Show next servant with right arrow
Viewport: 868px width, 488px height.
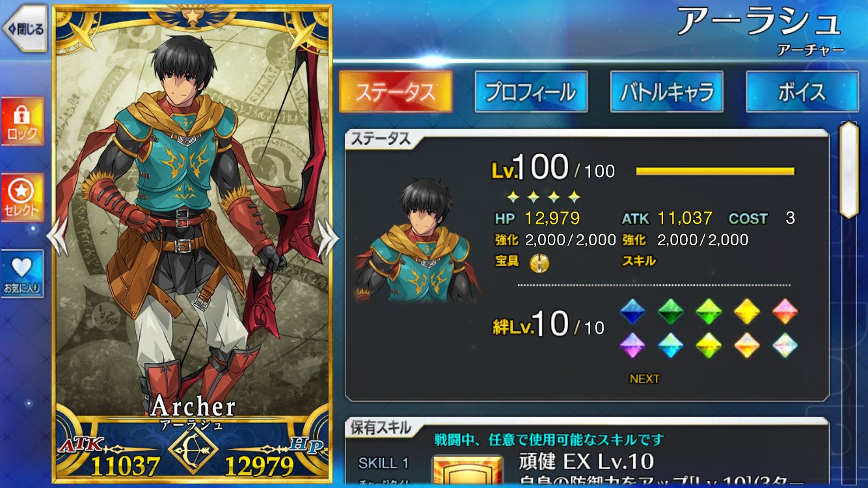327,236
